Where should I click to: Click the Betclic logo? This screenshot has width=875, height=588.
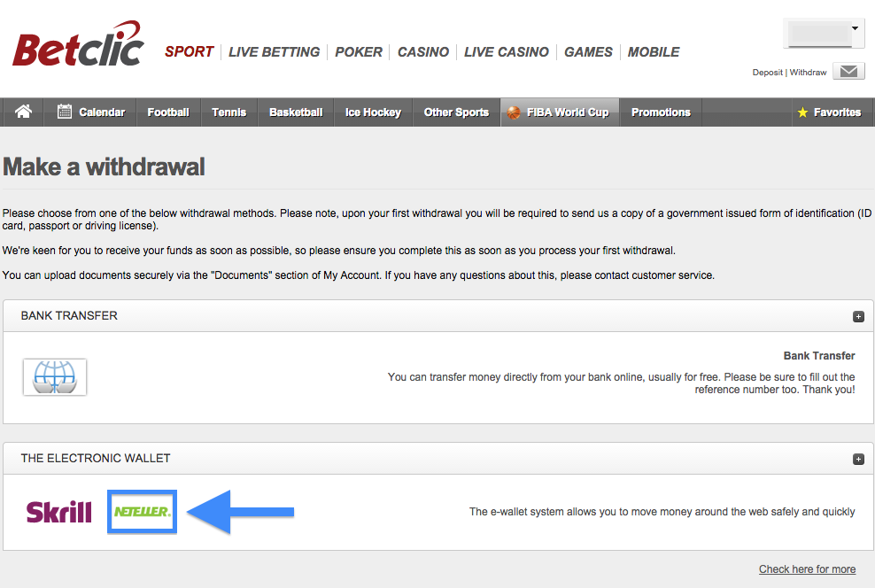(78, 44)
